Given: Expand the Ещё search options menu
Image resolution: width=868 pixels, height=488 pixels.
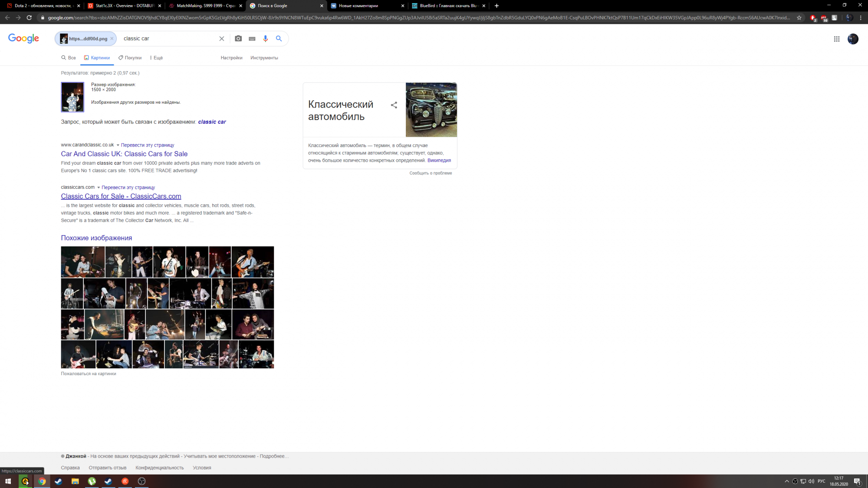Looking at the screenshot, I should coord(156,57).
